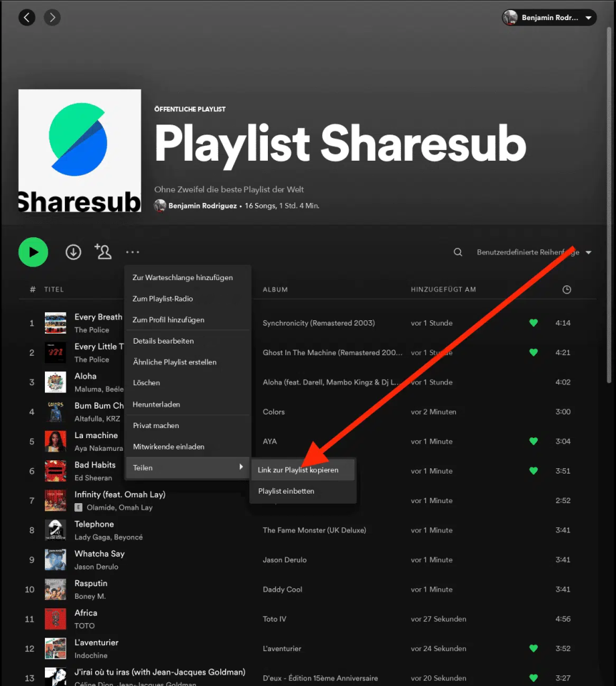The width and height of the screenshot is (616, 686).
Task: Click artist Lady Gaga, Beyoncé
Action: (x=108, y=537)
